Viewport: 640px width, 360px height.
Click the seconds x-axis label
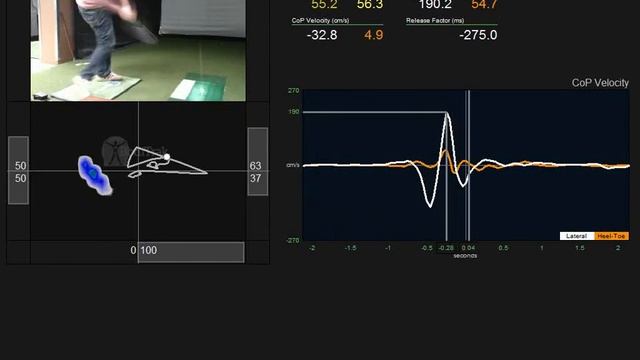click(465, 256)
